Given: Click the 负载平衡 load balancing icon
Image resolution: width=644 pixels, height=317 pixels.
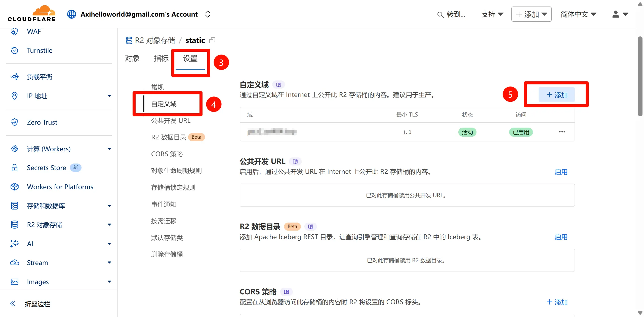Looking at the screenshot, I should 15,77.
